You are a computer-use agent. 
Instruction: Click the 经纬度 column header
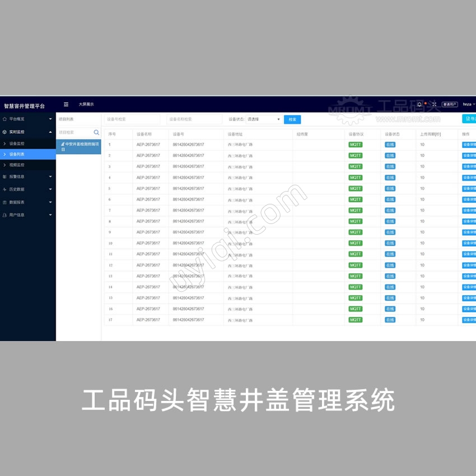(302, 134)
